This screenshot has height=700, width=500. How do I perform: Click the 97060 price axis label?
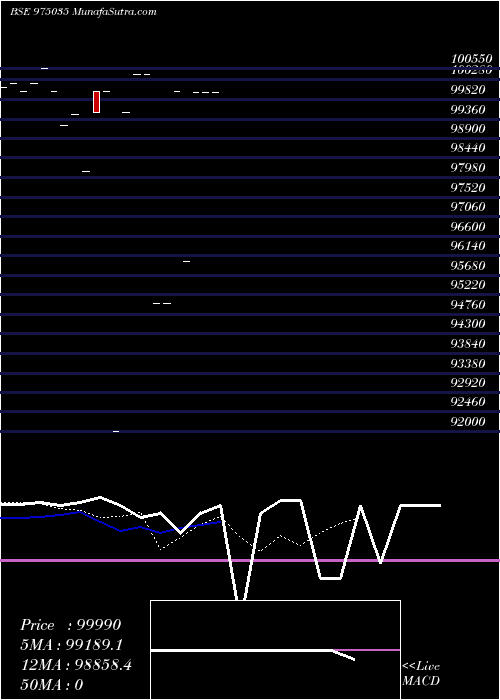tap(468, 207)
